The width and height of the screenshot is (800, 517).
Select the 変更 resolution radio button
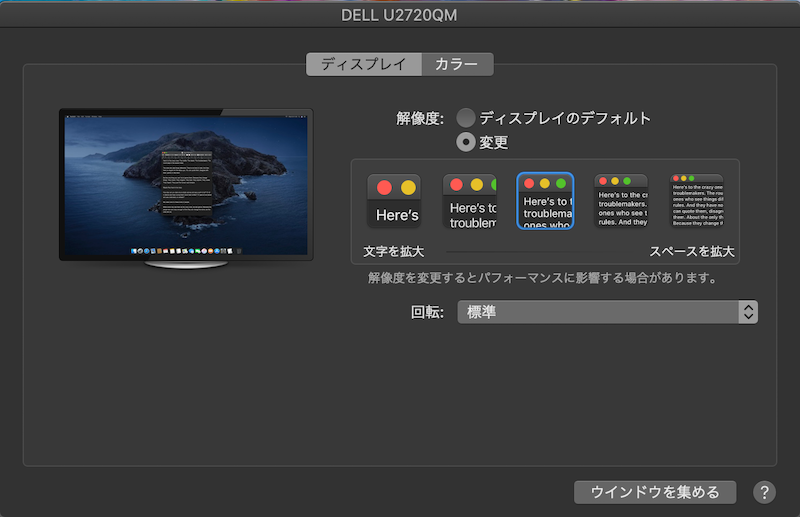466,142
